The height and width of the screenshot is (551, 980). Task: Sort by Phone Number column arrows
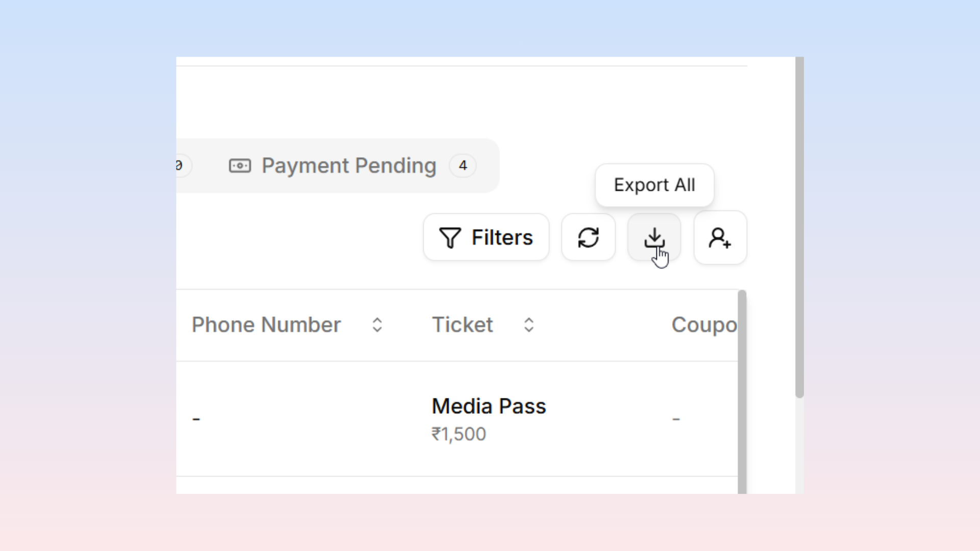[x=377, y=325]
